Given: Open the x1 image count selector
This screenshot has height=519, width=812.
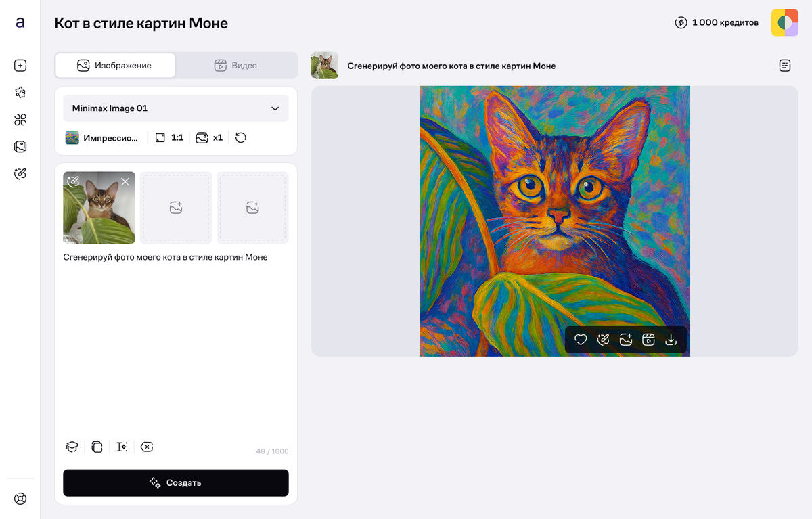Looking at the screenshot, I should pyautogui.click(x=208, y=137).
